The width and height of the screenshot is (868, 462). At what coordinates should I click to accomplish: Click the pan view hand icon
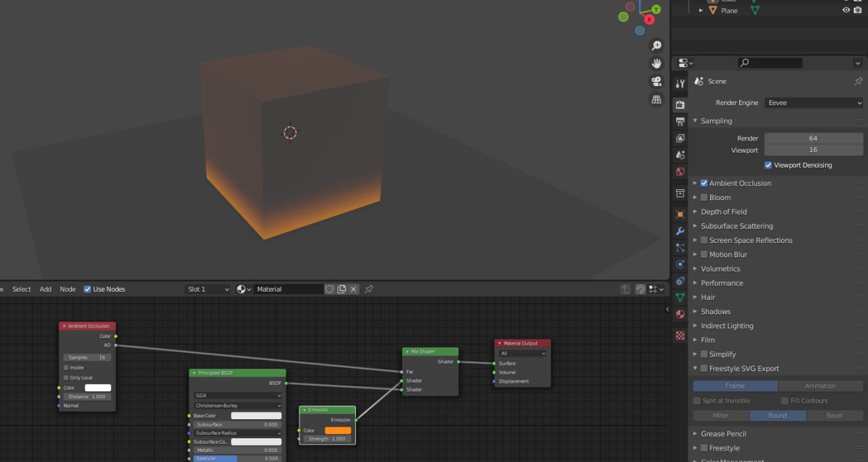pos(656,63)
